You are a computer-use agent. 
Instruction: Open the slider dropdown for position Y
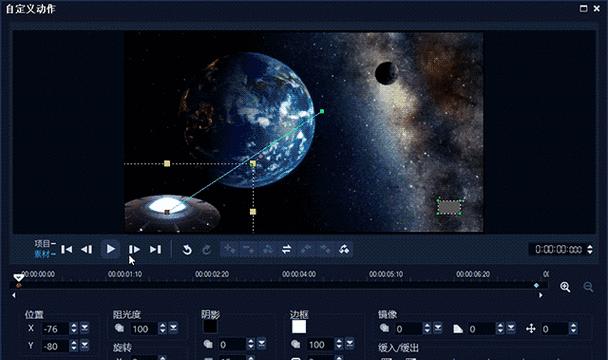click(x=84, y=345)
